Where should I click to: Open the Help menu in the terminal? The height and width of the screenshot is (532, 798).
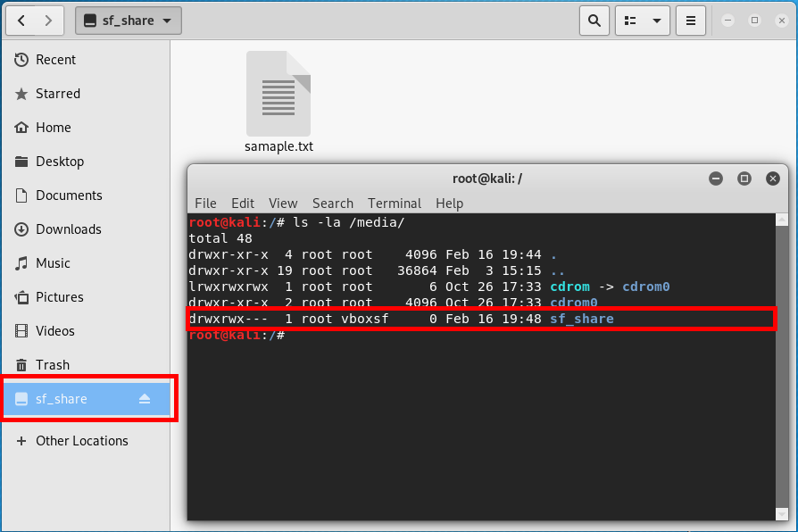point(449,203)
